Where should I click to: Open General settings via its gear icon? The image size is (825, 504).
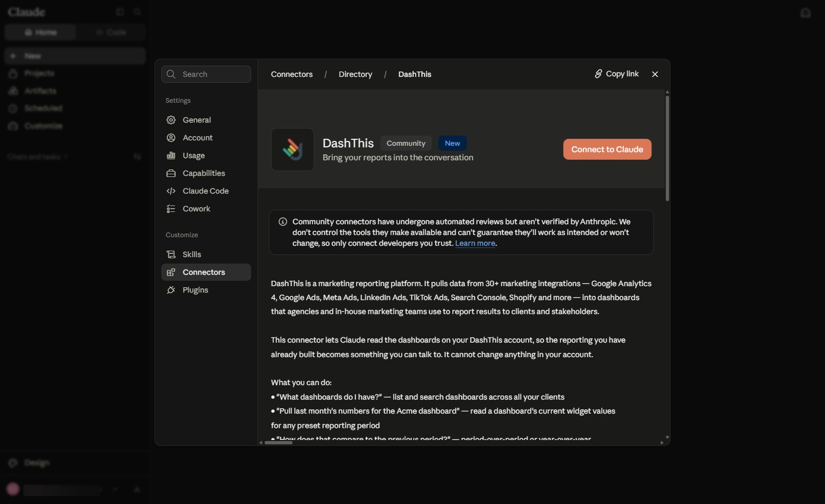(171, 120)
